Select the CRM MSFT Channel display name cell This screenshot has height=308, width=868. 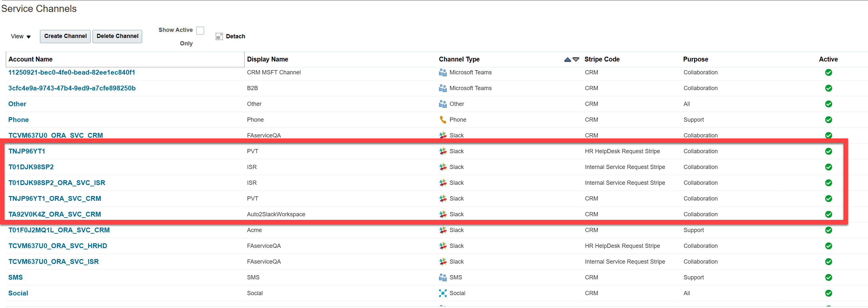click(274, 73)
